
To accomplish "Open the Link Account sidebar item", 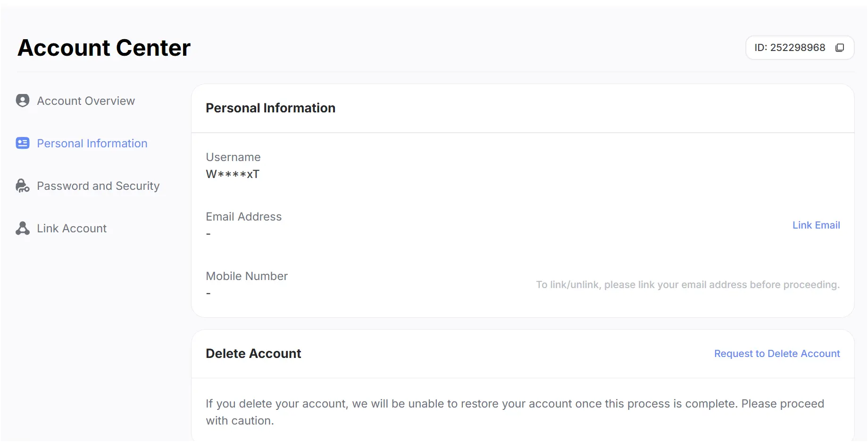I will (x=72, y=229).
